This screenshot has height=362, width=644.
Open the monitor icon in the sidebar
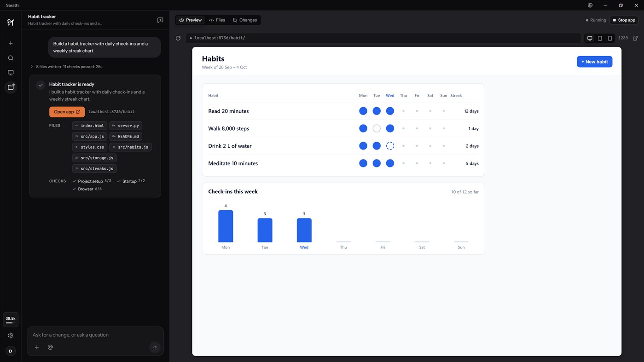pyautogui.click(x=11, y=73)
